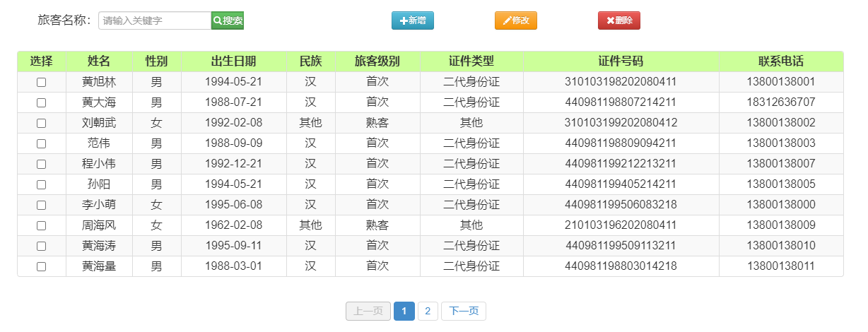Click 熟客 level in 周海风 row
868x332 pixels.
(x=377, y=225)
